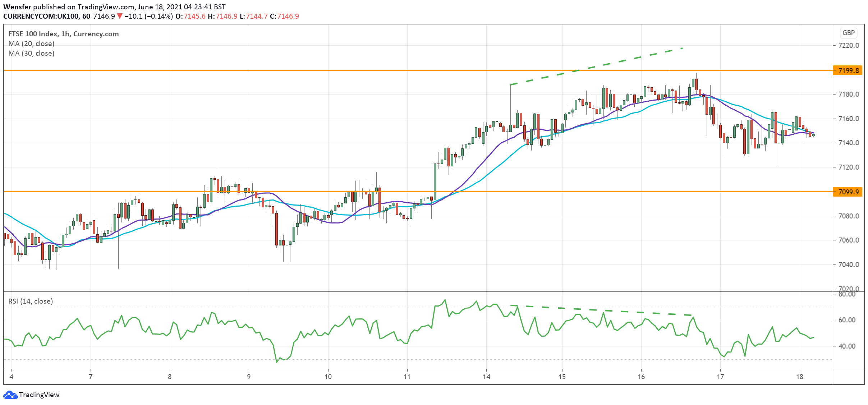This screenshot has width=868, height=405.
Task: Select the upper orange horizontal resistance line
Action: pos(288,70)
